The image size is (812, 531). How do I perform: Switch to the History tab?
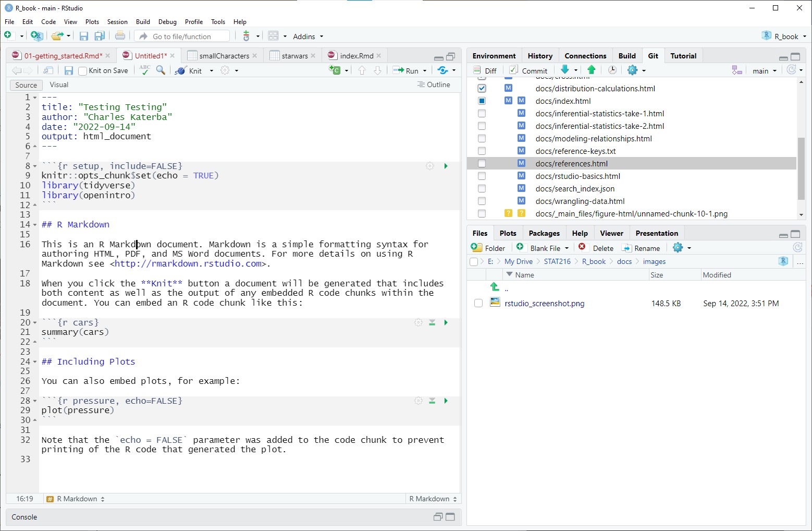pos(540,56)
